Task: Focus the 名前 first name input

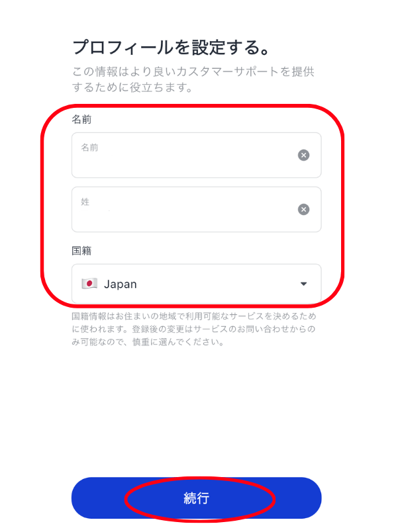Action: pos(196,155)
